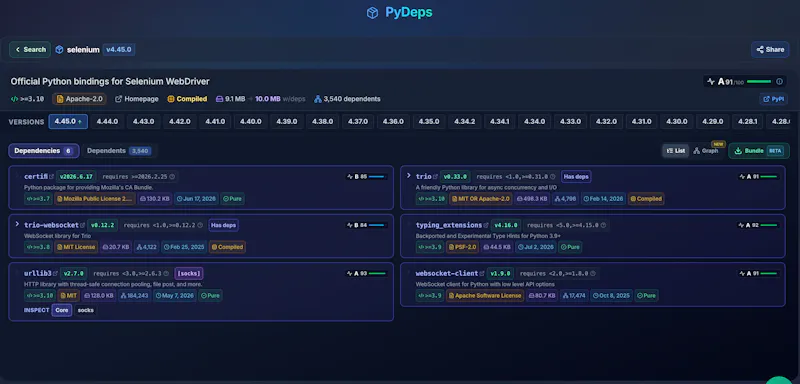
Task: Select version 4.36.0
Action: [x=393, y=121]
